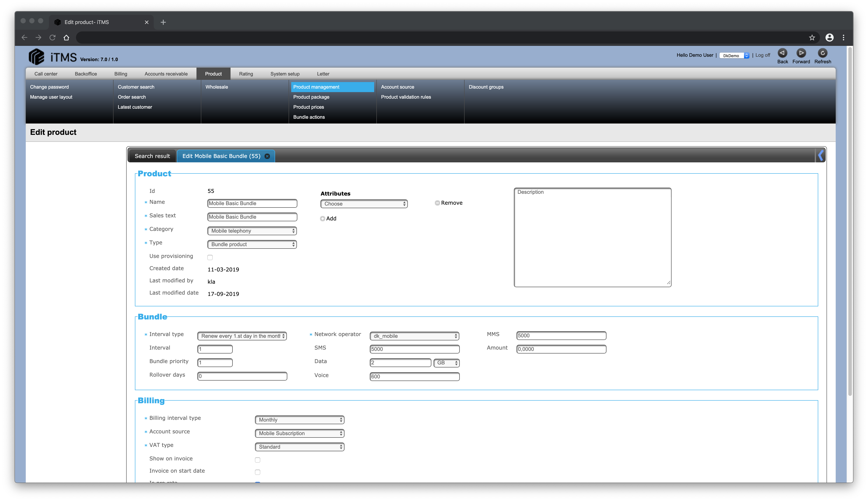Open the Order search link
The width and height of the screenshot is (868, 501).
(131, 97)
